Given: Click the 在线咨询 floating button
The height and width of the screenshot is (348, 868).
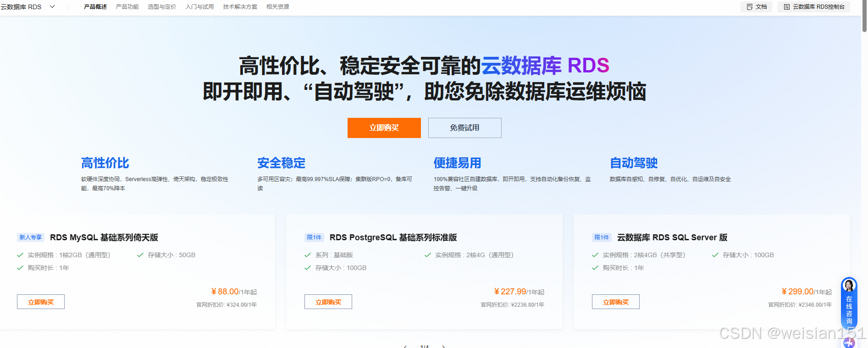Looking at the screenshot, I should coord(849,303).
